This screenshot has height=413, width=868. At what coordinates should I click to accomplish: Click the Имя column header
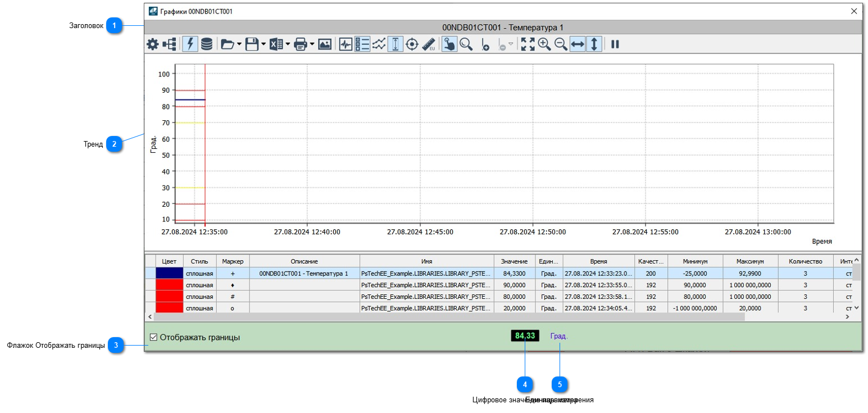click(x=427, y=261)
